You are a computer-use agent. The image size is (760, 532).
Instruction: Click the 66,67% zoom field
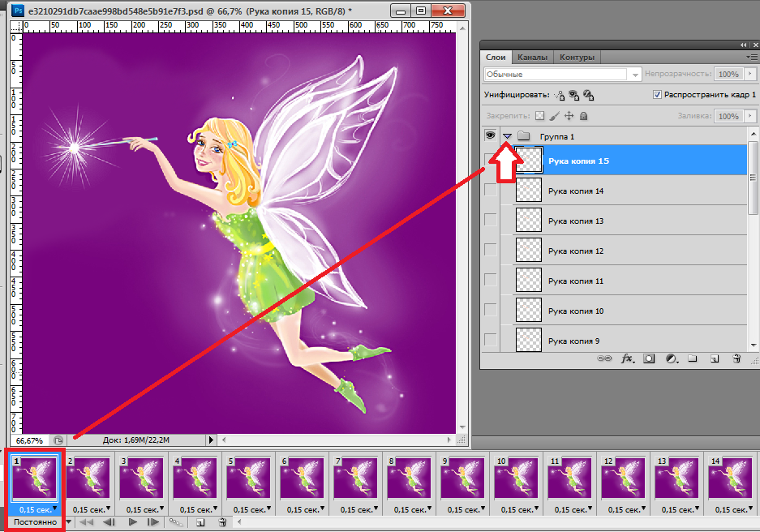click(x=29, y=440)
